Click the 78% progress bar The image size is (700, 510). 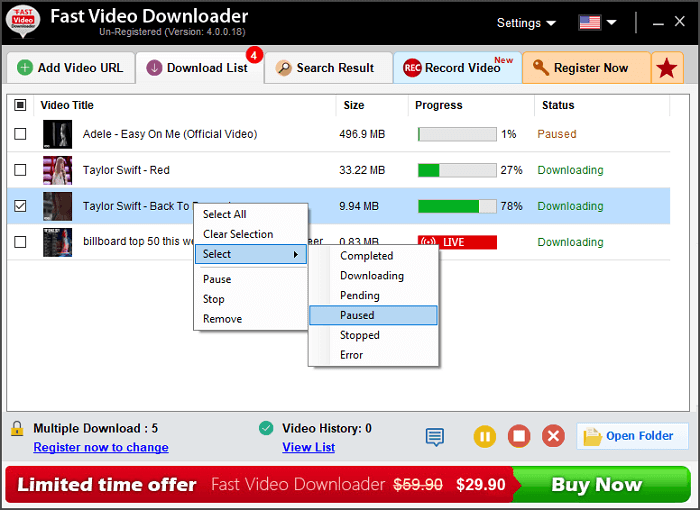457,206
